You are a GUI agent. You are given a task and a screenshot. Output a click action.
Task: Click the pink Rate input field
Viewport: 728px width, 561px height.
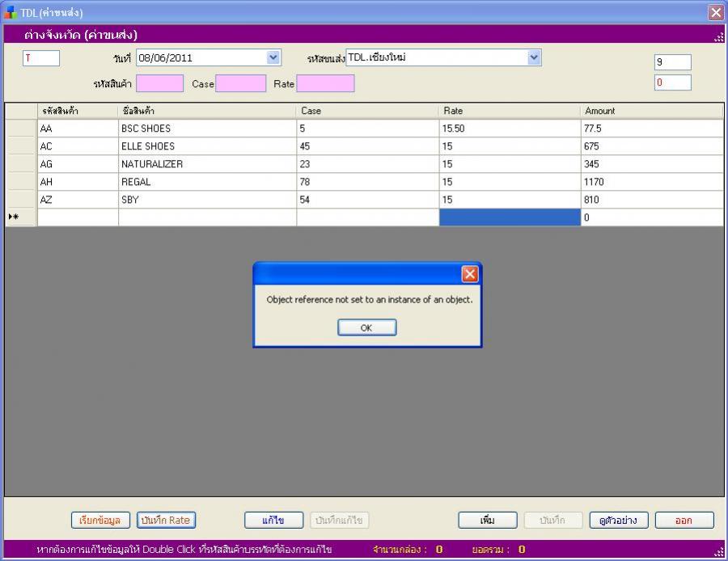pos(325,83)
